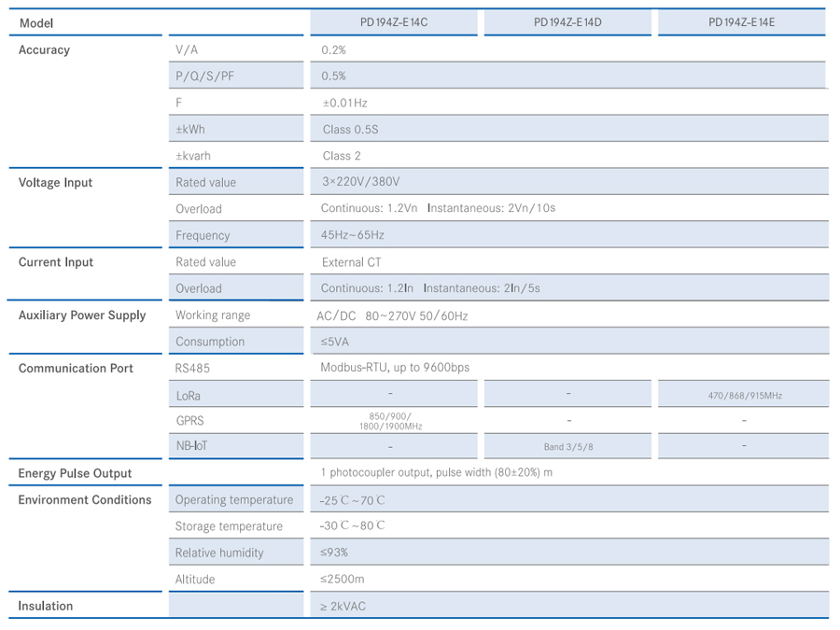840x630 pixels.
Task: Click the Frequency parameter cell
Action: click(x=236, y=235)
